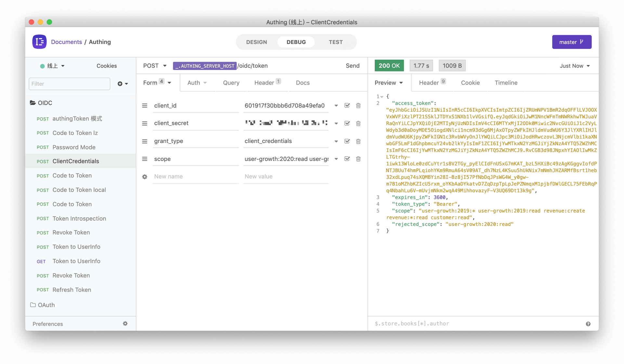Toggle the client_secret parameter checkbox

point(347,123)
